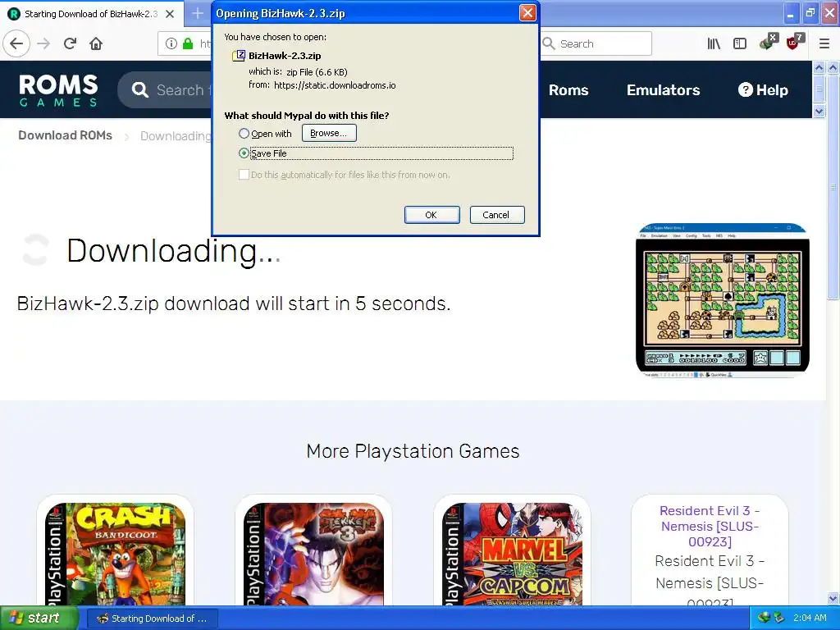Show site information icon in address bar
This screenshot has height=630, width=840.
click(x=171, y=43)
